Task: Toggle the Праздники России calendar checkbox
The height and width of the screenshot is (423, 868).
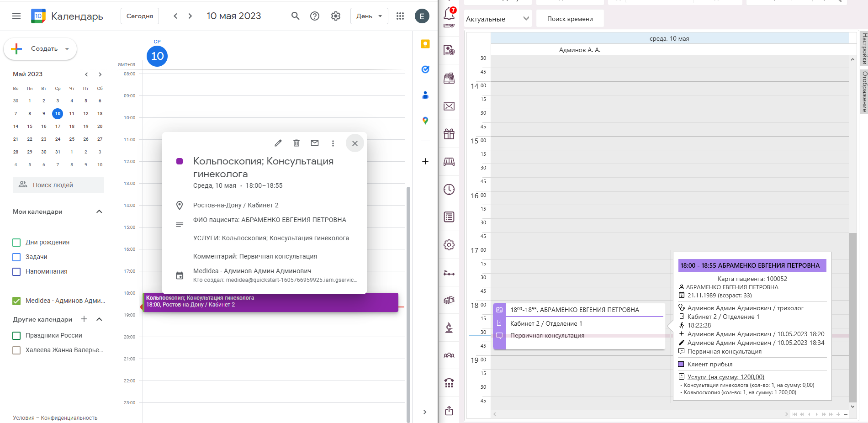Action: tap(16, 336)
